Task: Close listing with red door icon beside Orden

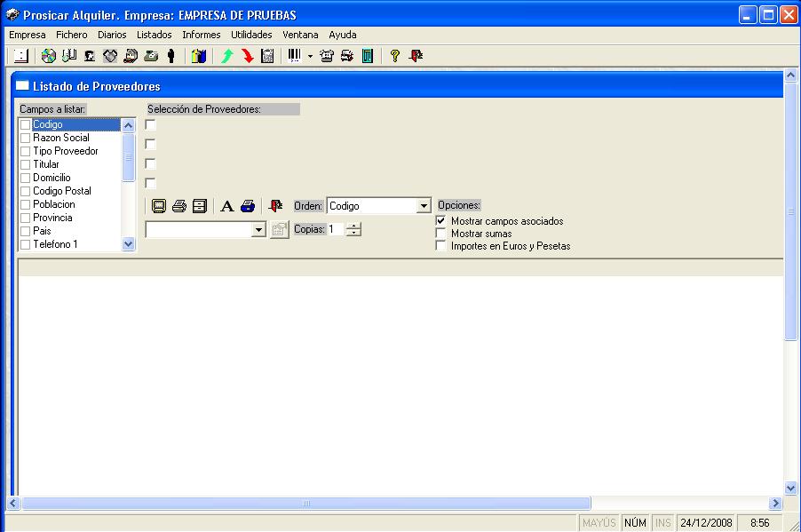Action: [275, 206]
